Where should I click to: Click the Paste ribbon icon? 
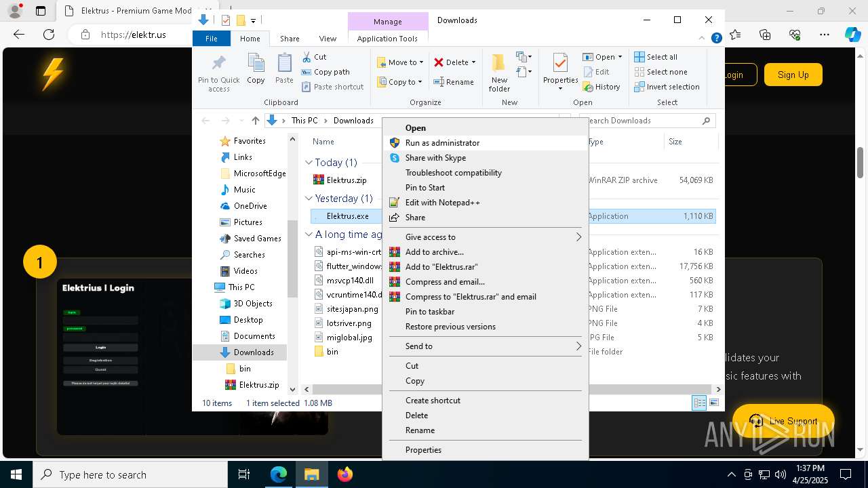click(x=284, y=68)
